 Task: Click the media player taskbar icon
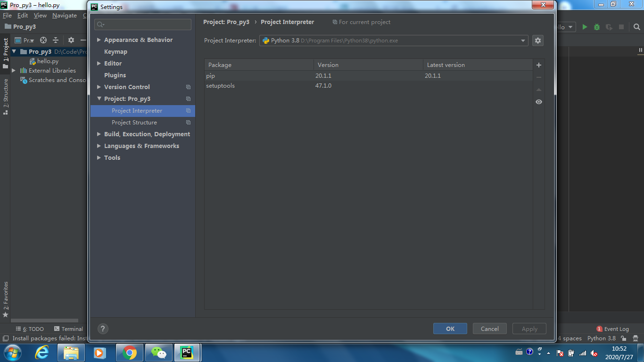tap(99, 353)
